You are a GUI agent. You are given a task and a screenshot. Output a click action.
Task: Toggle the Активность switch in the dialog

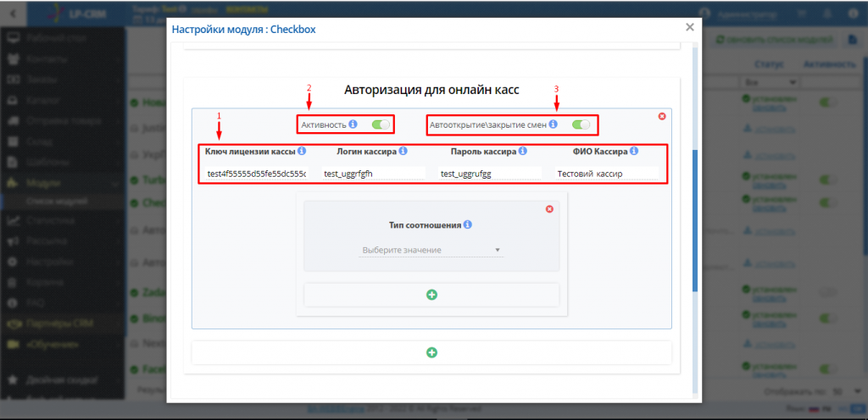(381, 124)
